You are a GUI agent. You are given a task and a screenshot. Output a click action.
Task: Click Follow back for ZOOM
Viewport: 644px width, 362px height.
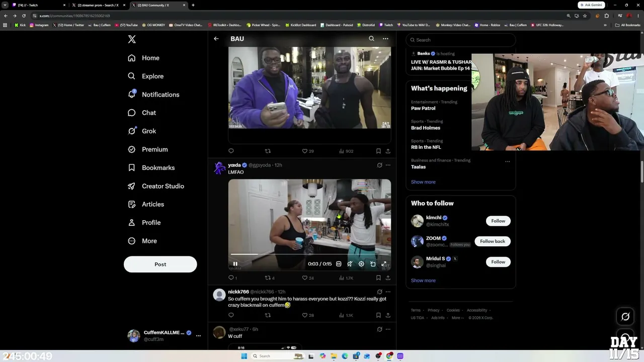coord(493,241)
